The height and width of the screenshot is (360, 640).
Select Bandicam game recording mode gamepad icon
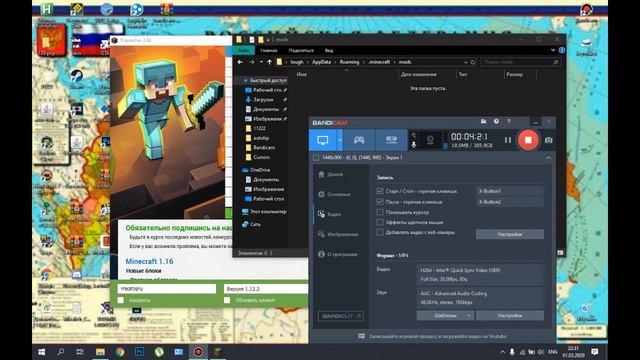pos(359,140)
